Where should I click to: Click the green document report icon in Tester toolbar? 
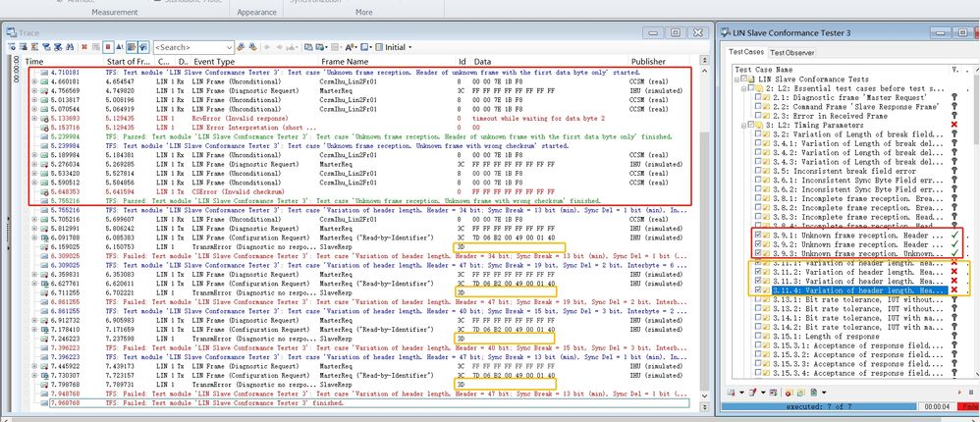(814, 393)
